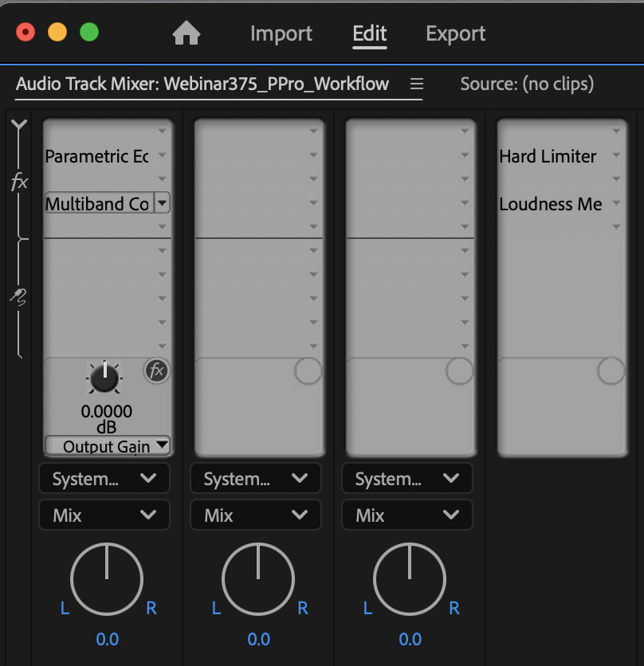Toggle the fourth track effect bypass circle
Image resolution: width=644 pixels, height=666 pixels.
pos(611,370)
